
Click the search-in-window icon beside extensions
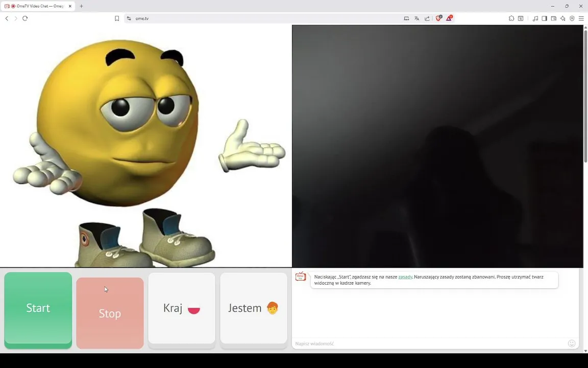pyautogui.click(x=521, y=18)
